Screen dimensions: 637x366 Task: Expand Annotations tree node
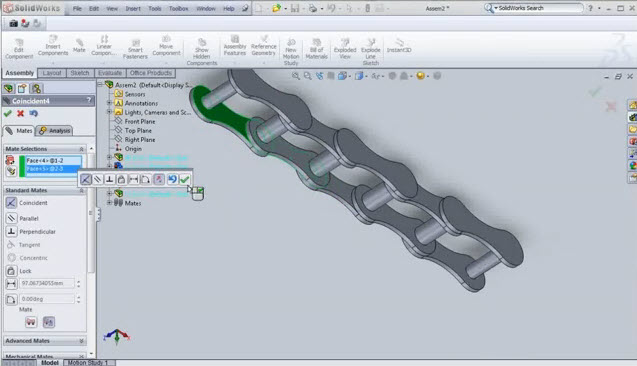click(x=109, y=103)
